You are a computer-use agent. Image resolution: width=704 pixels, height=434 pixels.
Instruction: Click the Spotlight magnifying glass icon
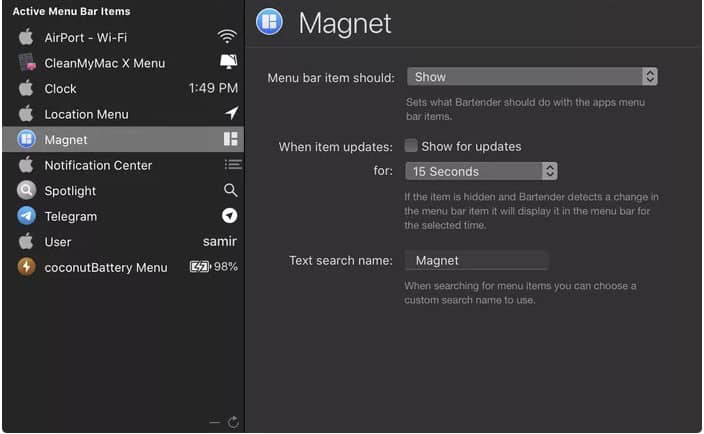[x=230, y=190]
